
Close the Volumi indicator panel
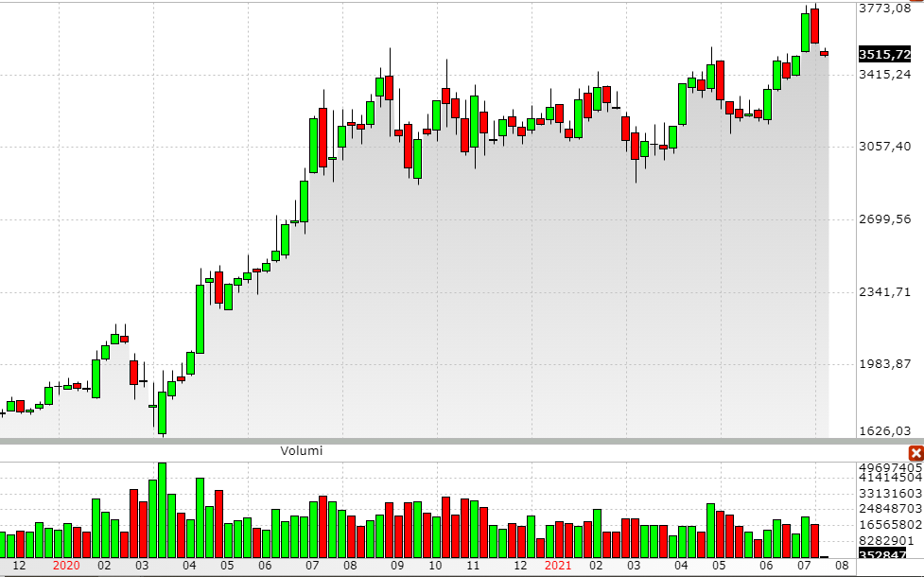pyautogui.click(x=915, y=453)
